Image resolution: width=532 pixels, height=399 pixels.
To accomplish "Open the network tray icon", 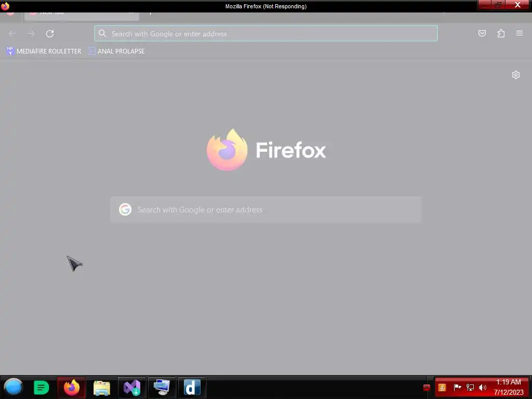I will [x=470, y=388].
